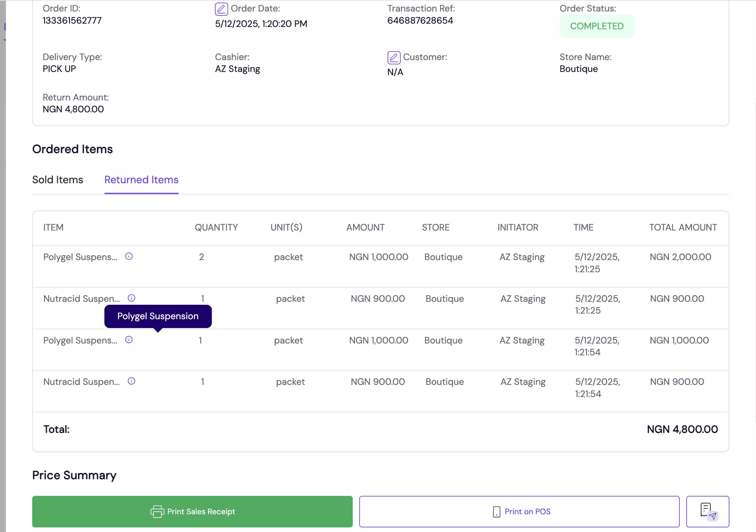Click info icon on first Nutracid Suspension row

point(131,298)
